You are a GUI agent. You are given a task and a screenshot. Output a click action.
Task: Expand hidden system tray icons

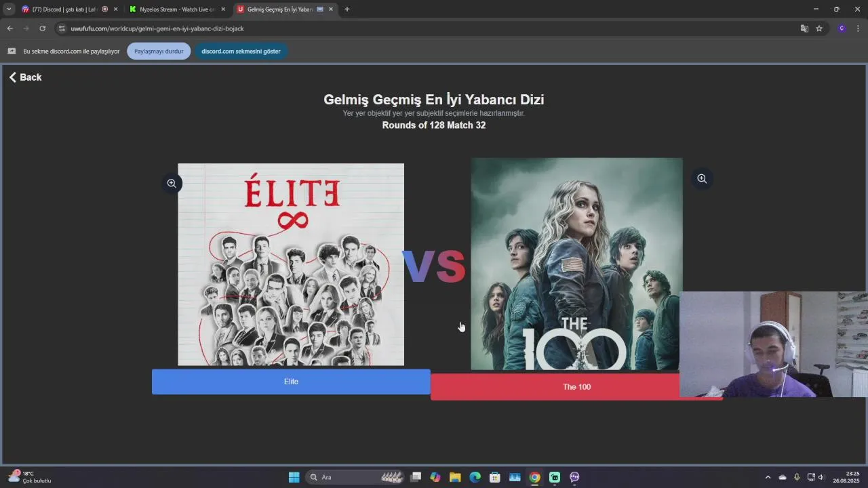click(x=768, y=477)
